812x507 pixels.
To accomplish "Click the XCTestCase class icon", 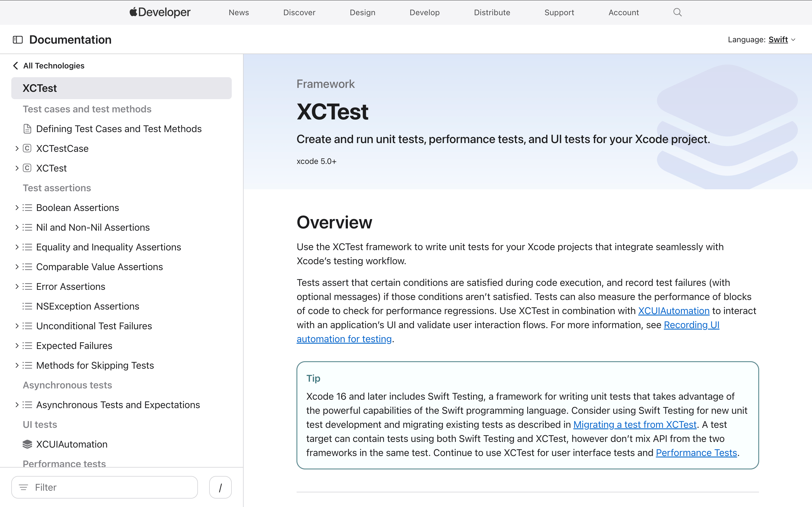I will 27,148.
